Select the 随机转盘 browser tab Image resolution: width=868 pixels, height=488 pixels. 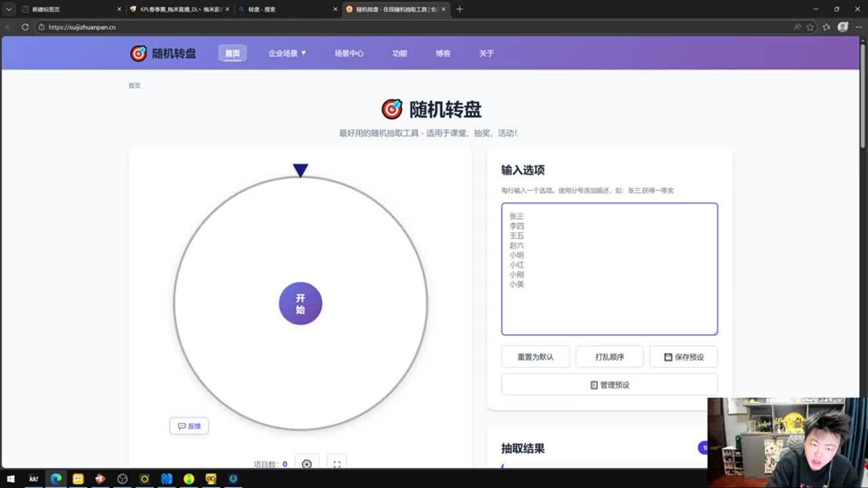click(396, 9)
